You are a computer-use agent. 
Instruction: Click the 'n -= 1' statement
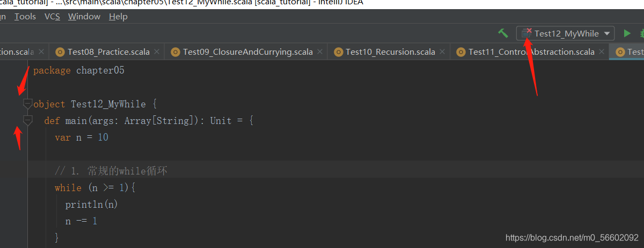pyautogui.click(x=82, y=221)
